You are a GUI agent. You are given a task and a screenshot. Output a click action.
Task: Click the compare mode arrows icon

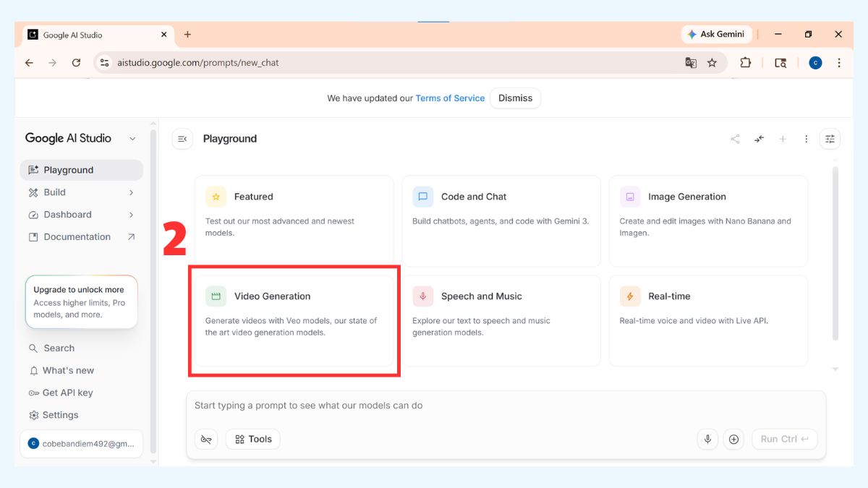pyautogui.click(x=759, y=139)
